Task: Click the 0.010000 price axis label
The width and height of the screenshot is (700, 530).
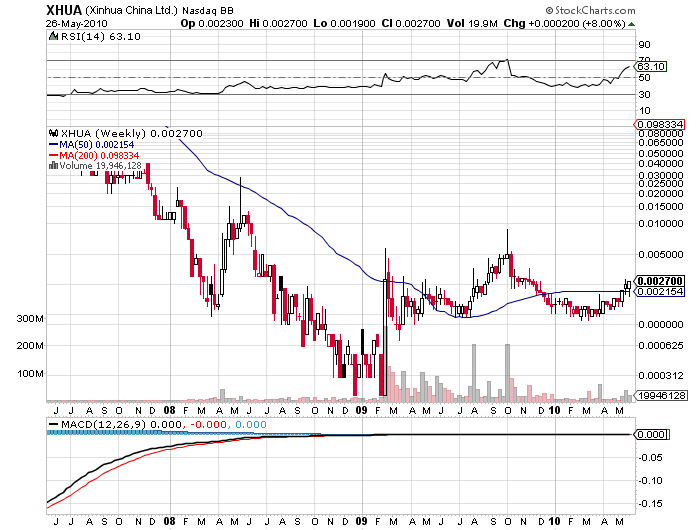Action: click(x=661, y=223)
